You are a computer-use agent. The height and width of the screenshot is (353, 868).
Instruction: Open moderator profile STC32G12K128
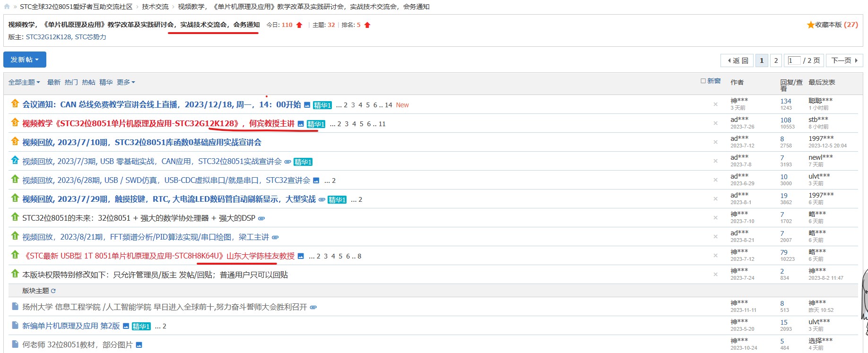(x=49, y=37)
